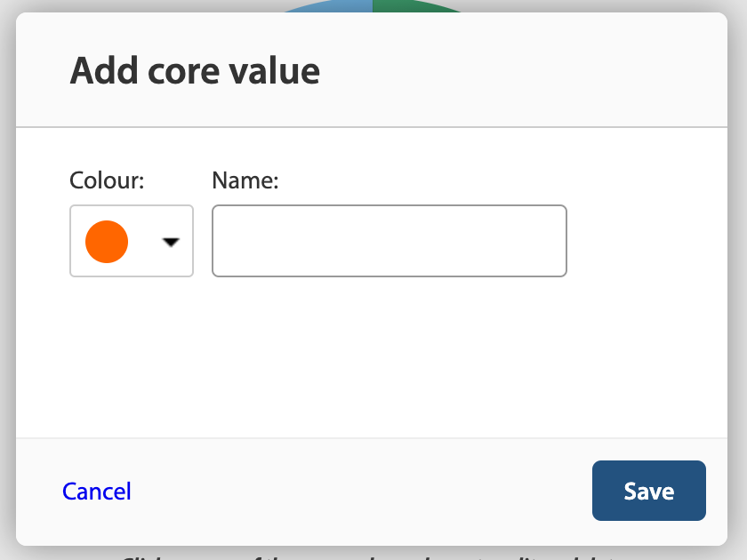Screen dimensions: 747x560
Task: Click empty white body area of dialog
Action: pyautogui.click(x=372, y=357)
